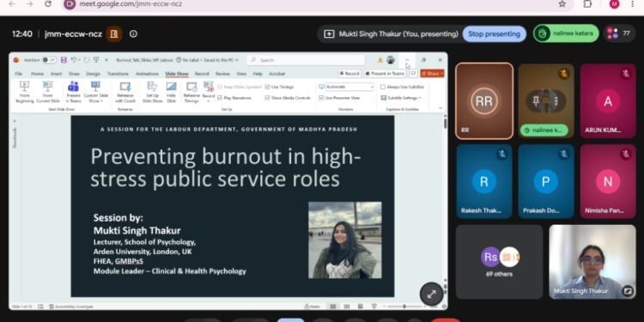
Task: Expand the Thumbnails pane arrow
Action: click(x=15, y=121)
